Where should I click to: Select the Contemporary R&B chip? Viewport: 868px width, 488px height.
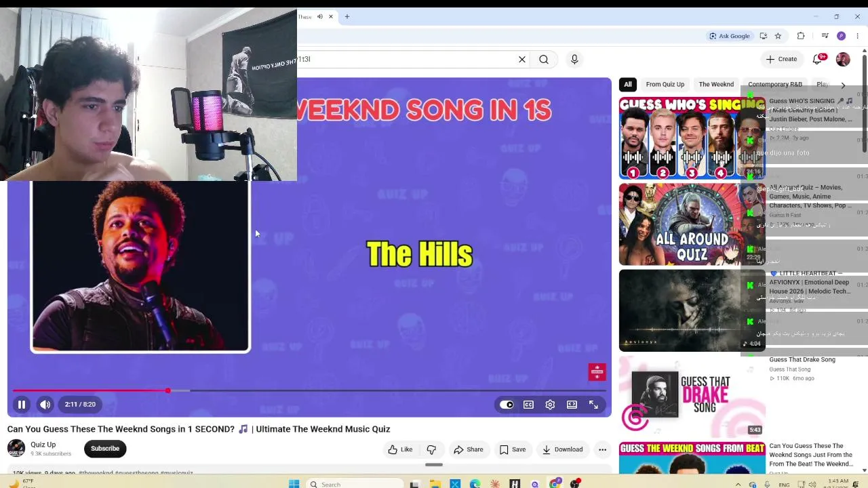tap(775, 85)
